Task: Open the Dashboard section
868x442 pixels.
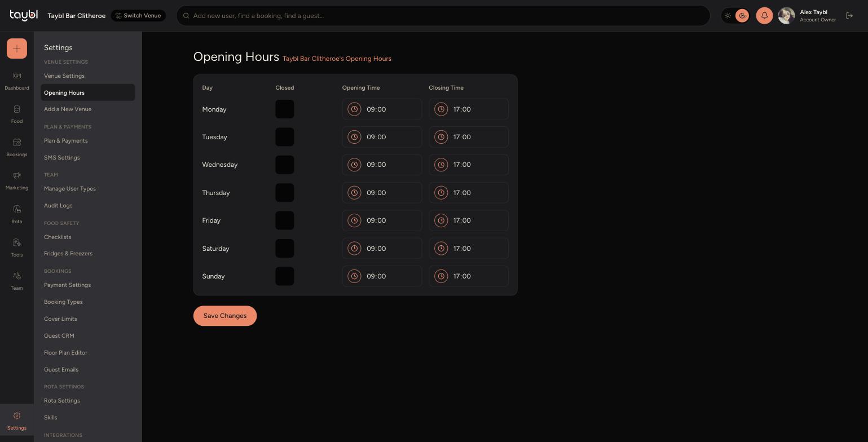Action: [x=17, y=81]
